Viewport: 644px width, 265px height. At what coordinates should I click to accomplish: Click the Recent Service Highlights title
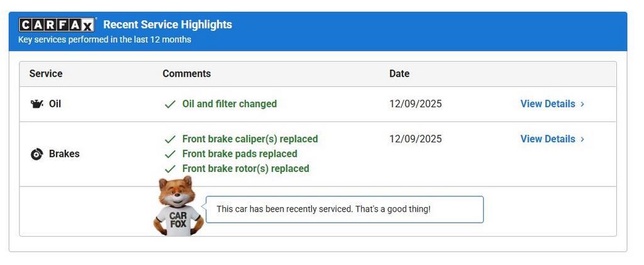coord(167,25)
